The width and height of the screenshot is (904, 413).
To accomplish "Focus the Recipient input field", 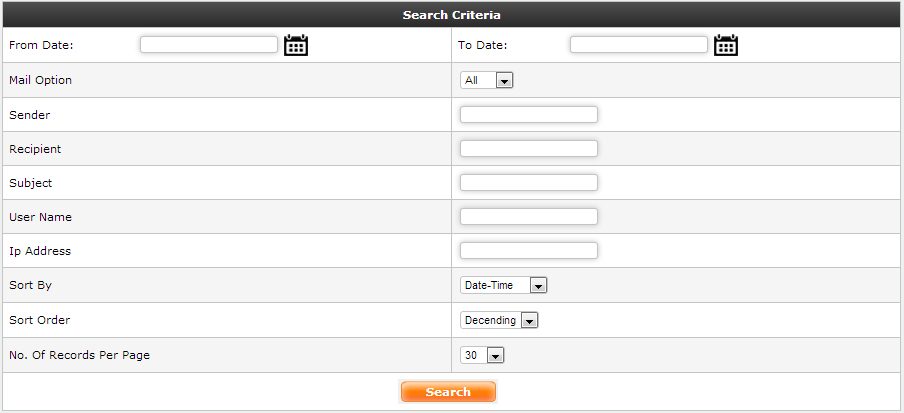I will (x=528, y=148).
